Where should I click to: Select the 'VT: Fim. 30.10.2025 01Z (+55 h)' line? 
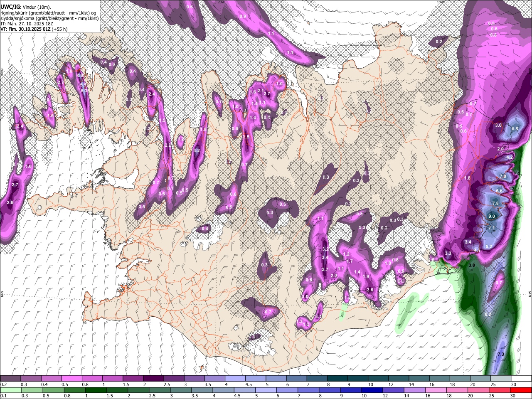tap(34, 29)
